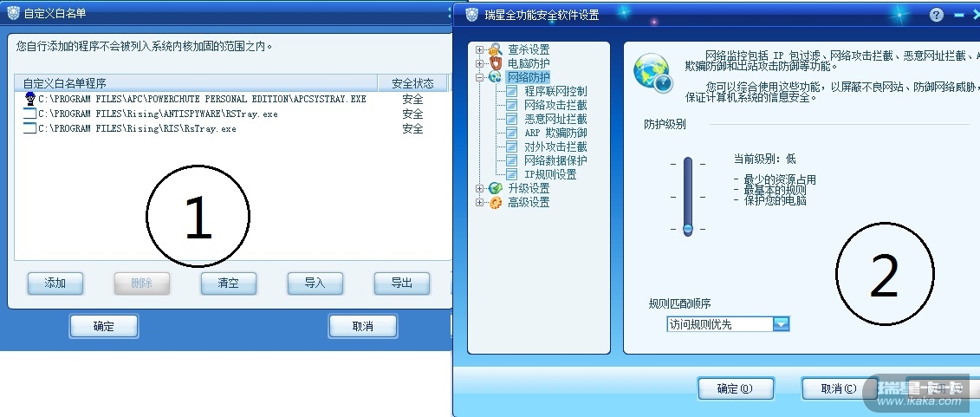Collapse the 网络防护 tree node
The width and height of the screenshot is (980, 417).
coord(479,77)
